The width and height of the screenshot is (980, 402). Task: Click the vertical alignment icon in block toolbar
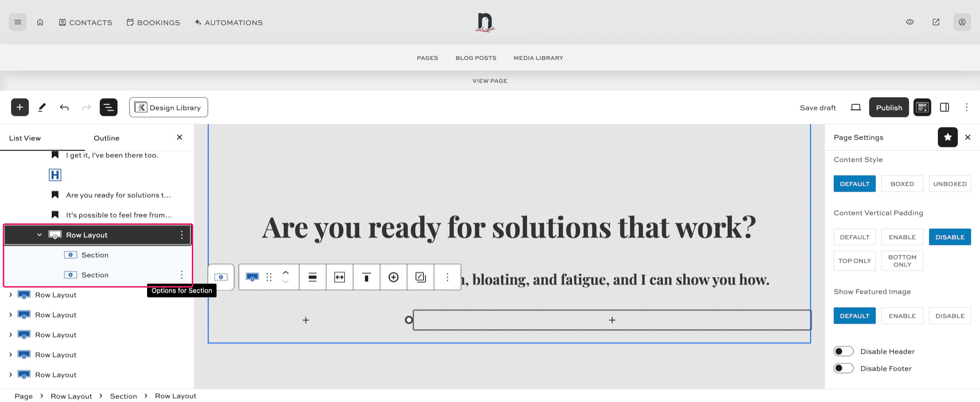tap(366, 277)
